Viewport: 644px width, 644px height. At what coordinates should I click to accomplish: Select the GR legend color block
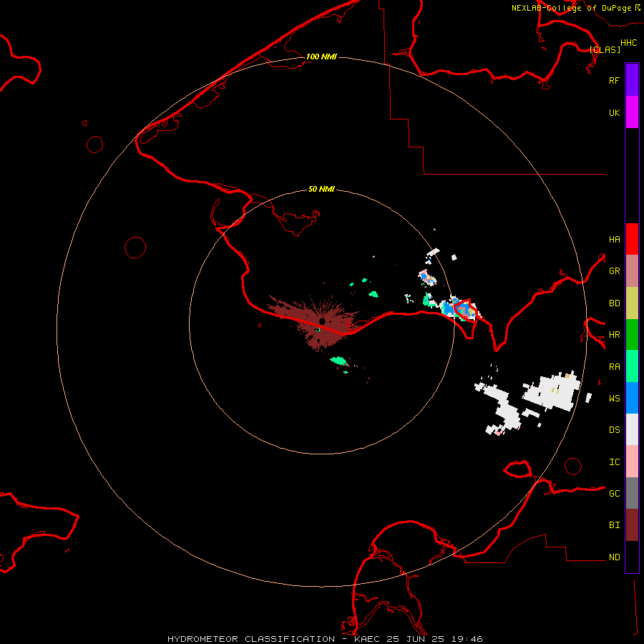coord(632,271)
